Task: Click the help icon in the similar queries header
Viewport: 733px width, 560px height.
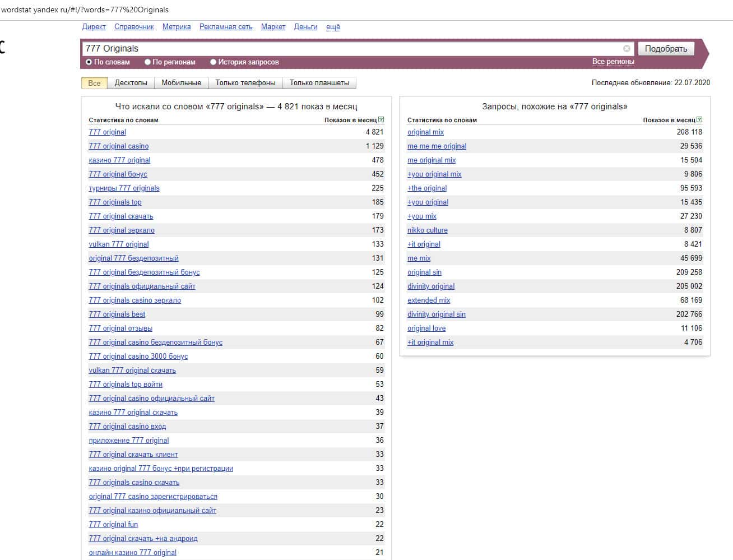Action: [699, 119]
